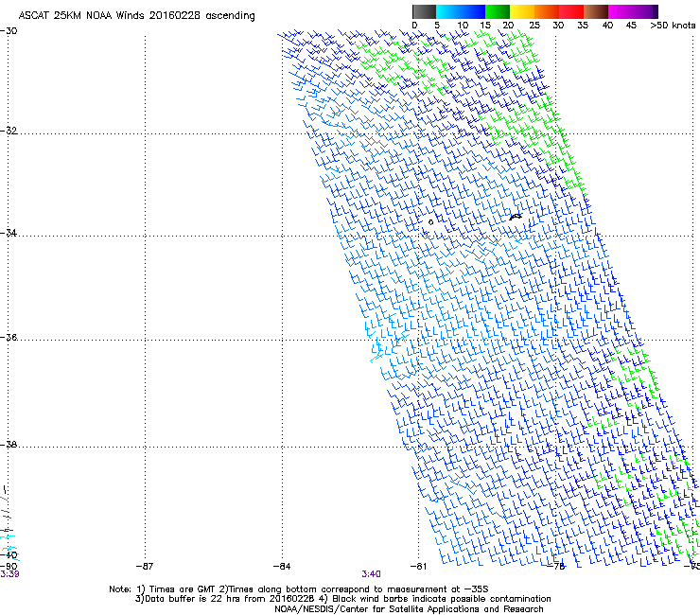Screen dimensions: 700x615
Task: Click the "0" label under the color bar
Action: point(414,26)
